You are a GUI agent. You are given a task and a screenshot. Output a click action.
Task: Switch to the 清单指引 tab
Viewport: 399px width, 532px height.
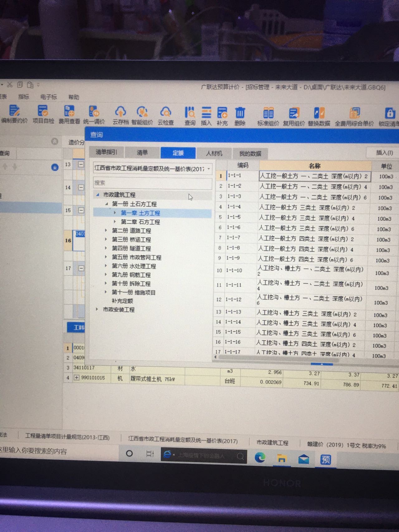[106, 152]
